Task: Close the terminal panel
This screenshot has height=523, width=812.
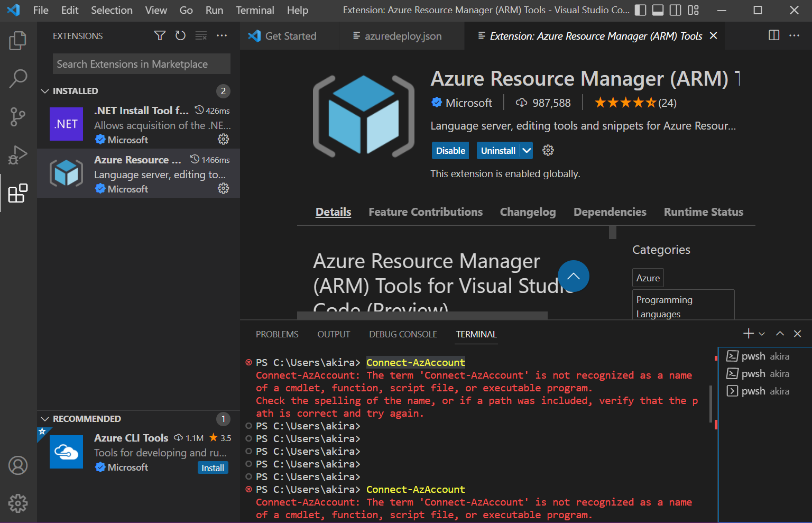Action: 798,334
